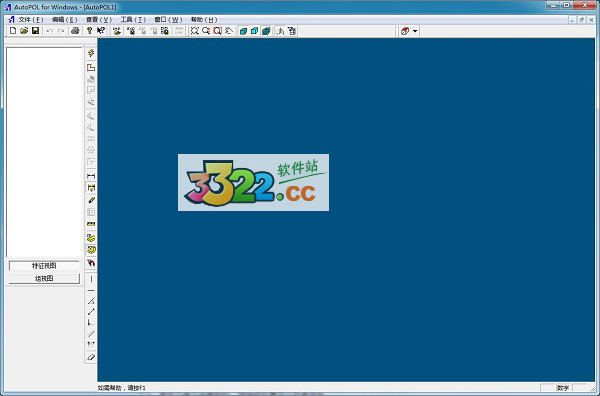Click the open folder icon in toolbar
This screenshot has width=600, height=396.
(24, 31)
